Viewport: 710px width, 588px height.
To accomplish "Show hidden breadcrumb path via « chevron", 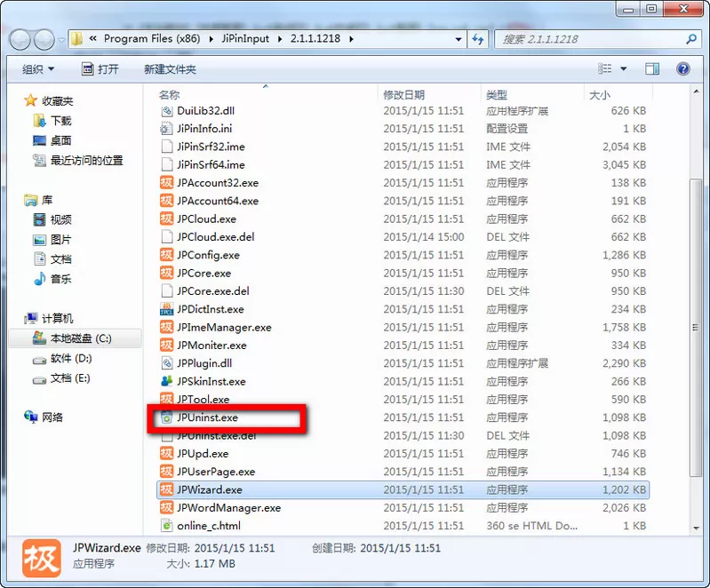I will tap(92, 39).
